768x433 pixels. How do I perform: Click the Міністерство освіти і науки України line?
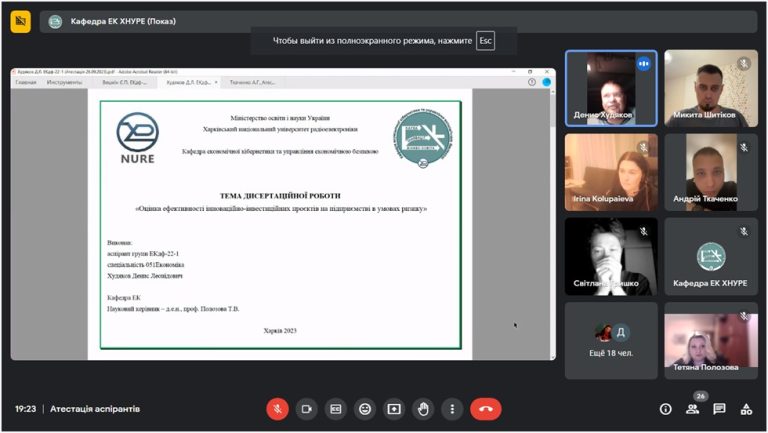point(280,118)
